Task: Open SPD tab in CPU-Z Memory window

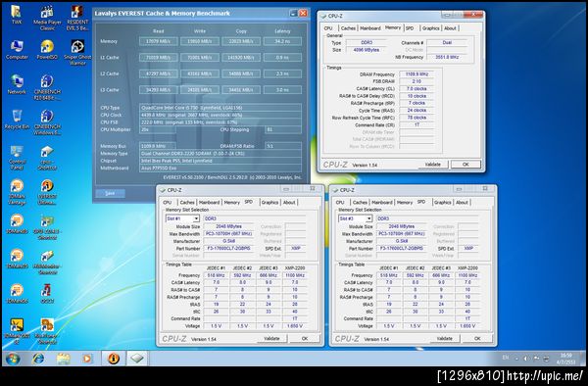Action: coord(410,28)
